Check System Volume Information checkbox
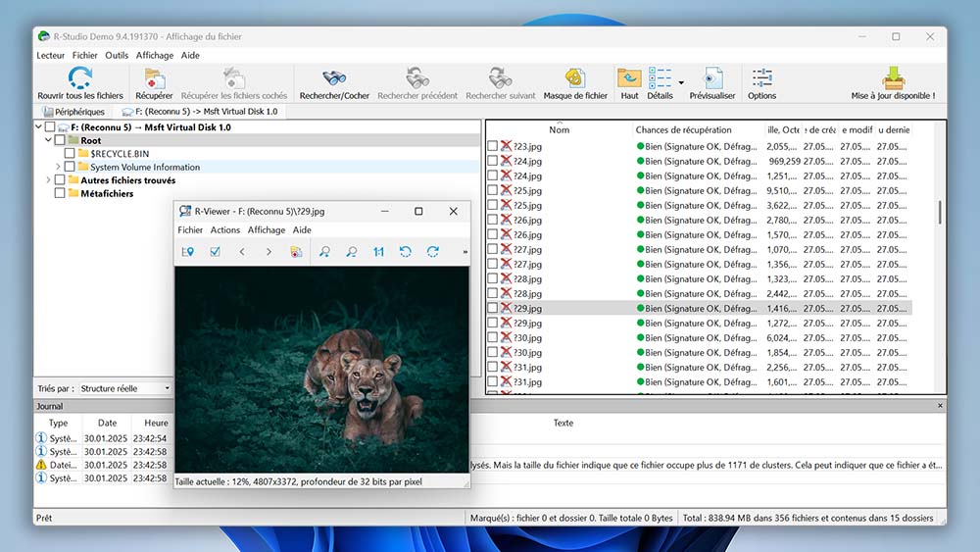 [x=70, y=167]
